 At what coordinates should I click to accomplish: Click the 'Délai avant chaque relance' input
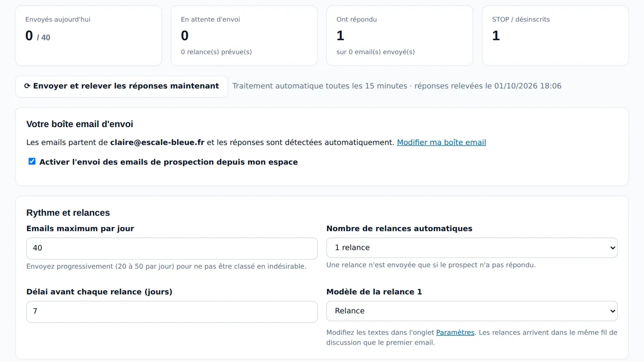pos(172,312)
